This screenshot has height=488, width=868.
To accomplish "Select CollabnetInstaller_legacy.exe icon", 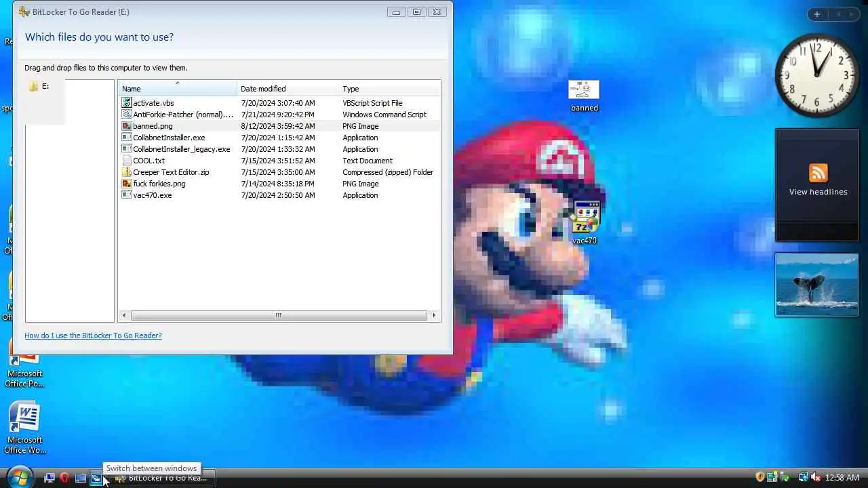I will tap(127, 149).
